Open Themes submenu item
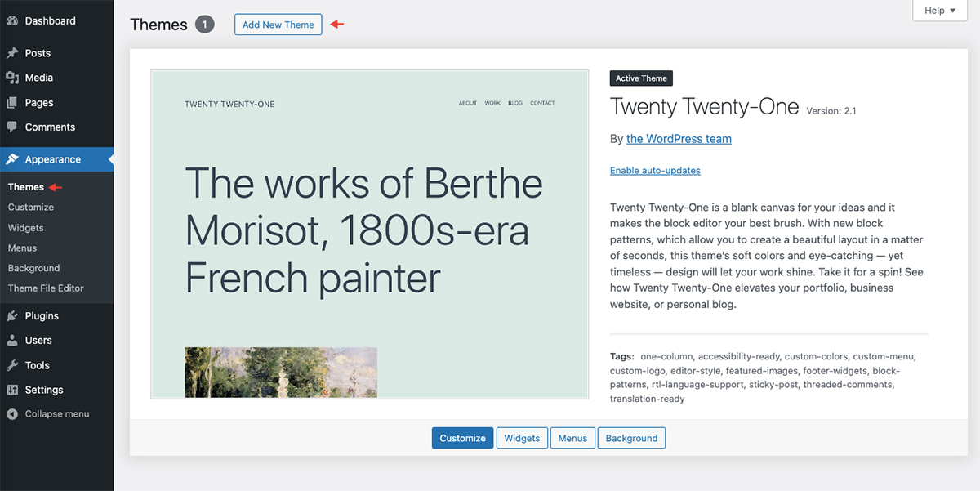This screenshot has width=980, height=491. [x=26, y=187]
